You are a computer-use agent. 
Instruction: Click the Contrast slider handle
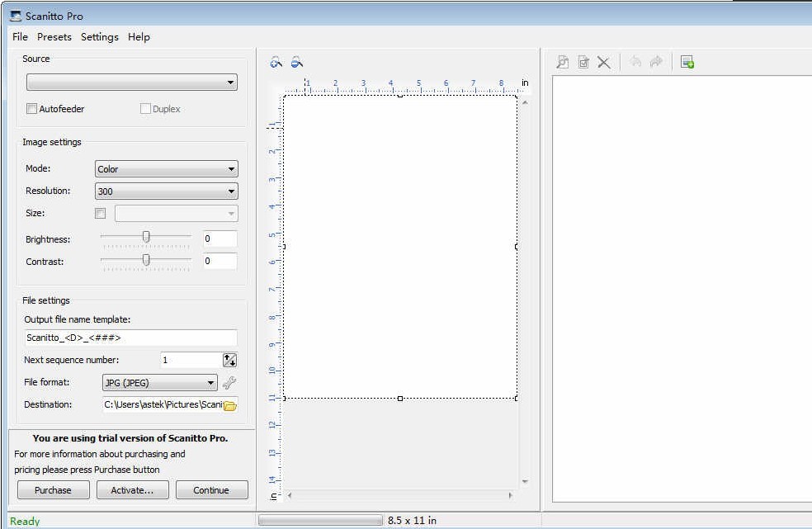click(146, 260)
